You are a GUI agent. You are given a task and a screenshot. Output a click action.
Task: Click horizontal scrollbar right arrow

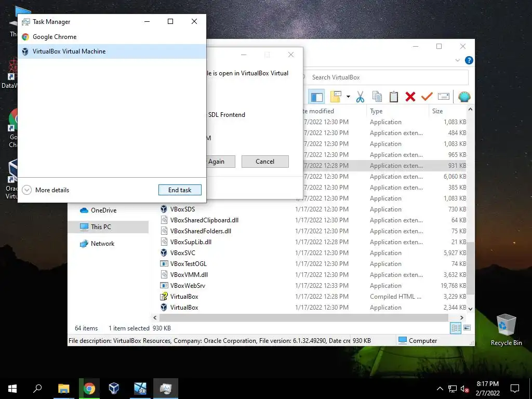click(461, 317)
